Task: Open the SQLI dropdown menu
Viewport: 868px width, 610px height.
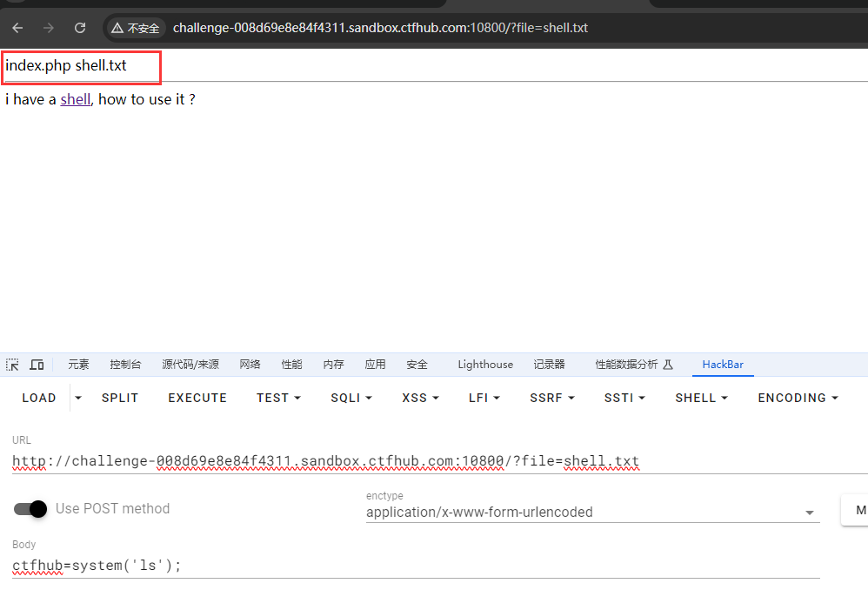Action: pyautogui.click(x=351, y=398)
